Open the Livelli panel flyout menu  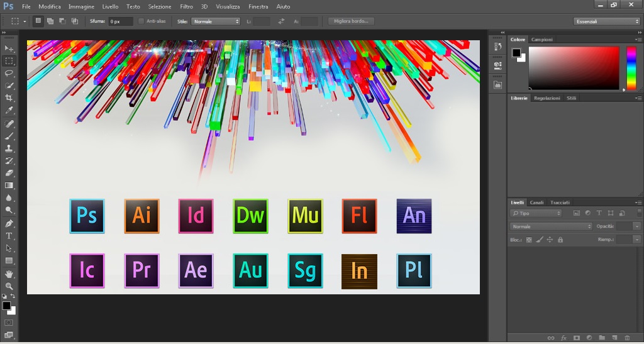coord(638,203)
